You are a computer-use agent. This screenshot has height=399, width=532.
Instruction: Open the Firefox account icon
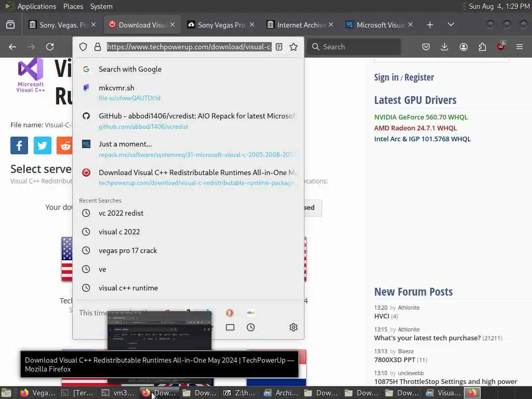[x=463, y=47]
